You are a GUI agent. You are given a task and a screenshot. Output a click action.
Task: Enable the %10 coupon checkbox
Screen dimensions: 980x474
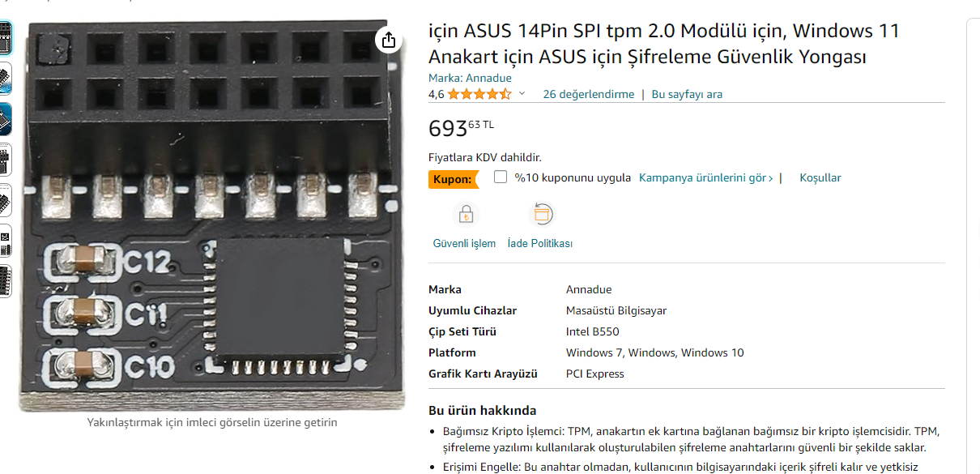click(x=501, y=177)
